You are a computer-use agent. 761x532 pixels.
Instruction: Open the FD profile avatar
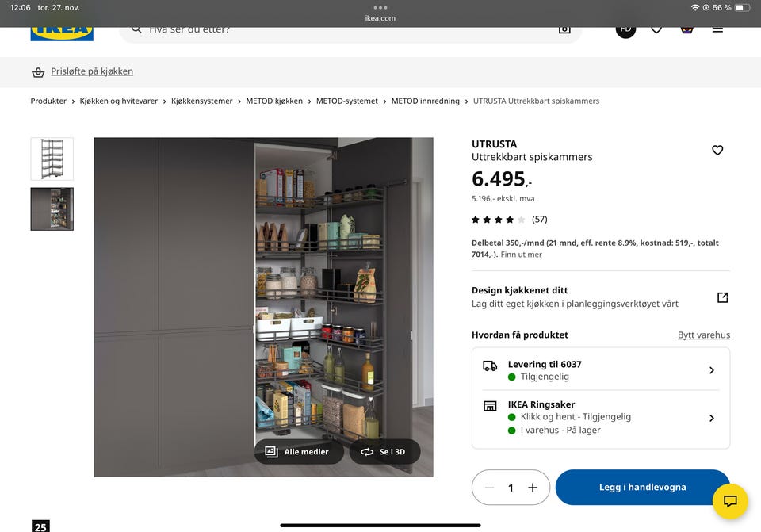coord(625,30)
